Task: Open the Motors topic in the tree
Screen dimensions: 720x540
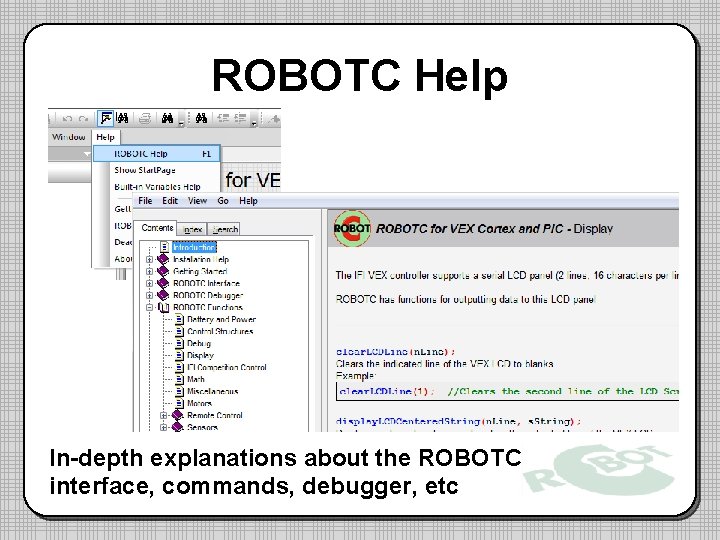Action: click(x=199, y=403)
